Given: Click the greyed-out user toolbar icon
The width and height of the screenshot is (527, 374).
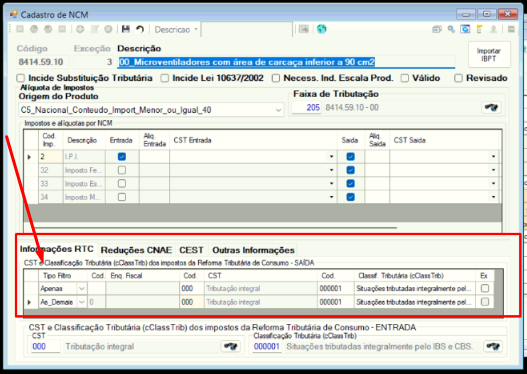Looking at the screenshot, I should [493, 30].
